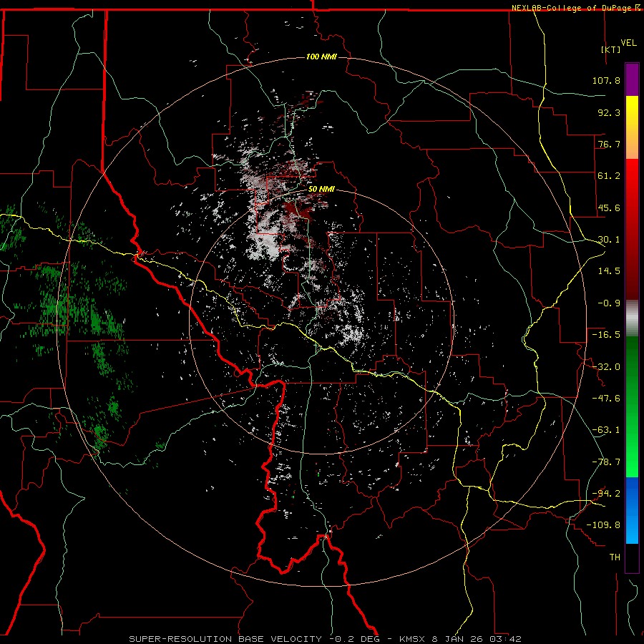Click the -109.8 legend value
644x644 pixels.
(603, 525)
